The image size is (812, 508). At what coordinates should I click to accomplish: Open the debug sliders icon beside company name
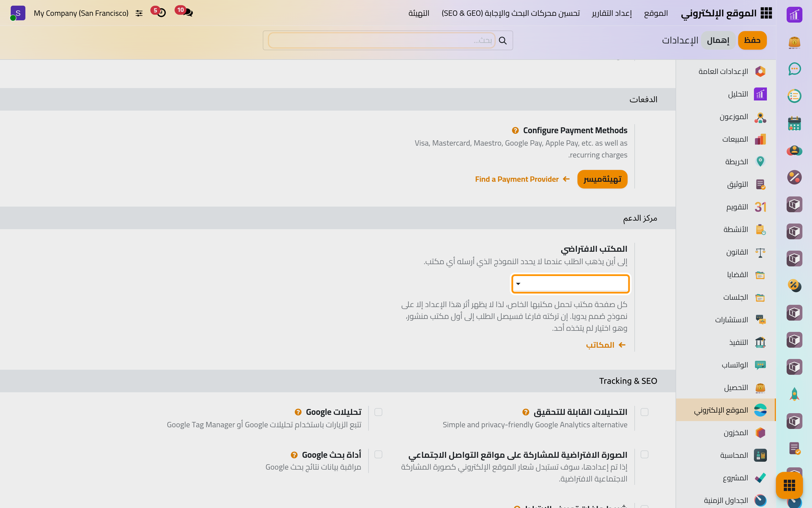pyautogui.click(x=139, y=13)
